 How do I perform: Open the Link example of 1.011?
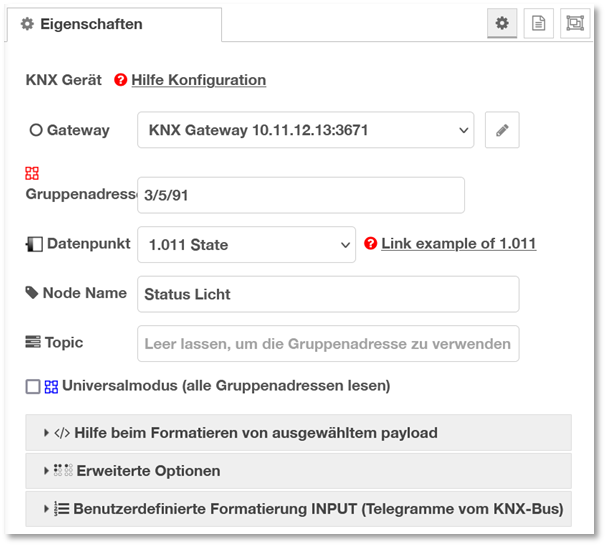(x=458, y=243)
